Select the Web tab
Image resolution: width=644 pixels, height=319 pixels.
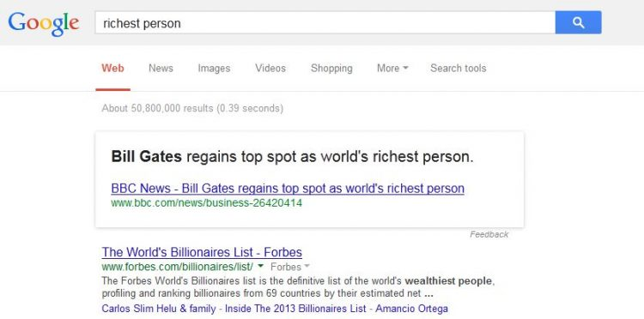click(x=113, y=69)
